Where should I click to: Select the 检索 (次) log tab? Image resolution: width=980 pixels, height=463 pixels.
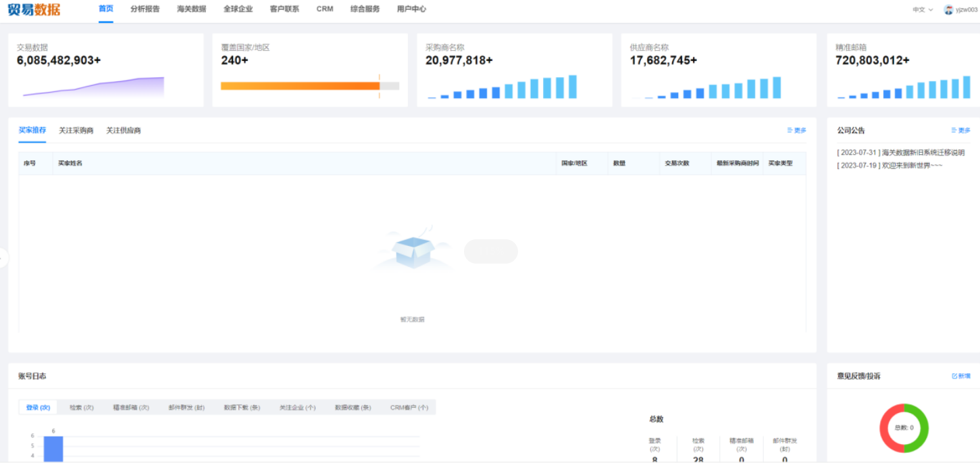pyautogui.click(x=82, y=408)
